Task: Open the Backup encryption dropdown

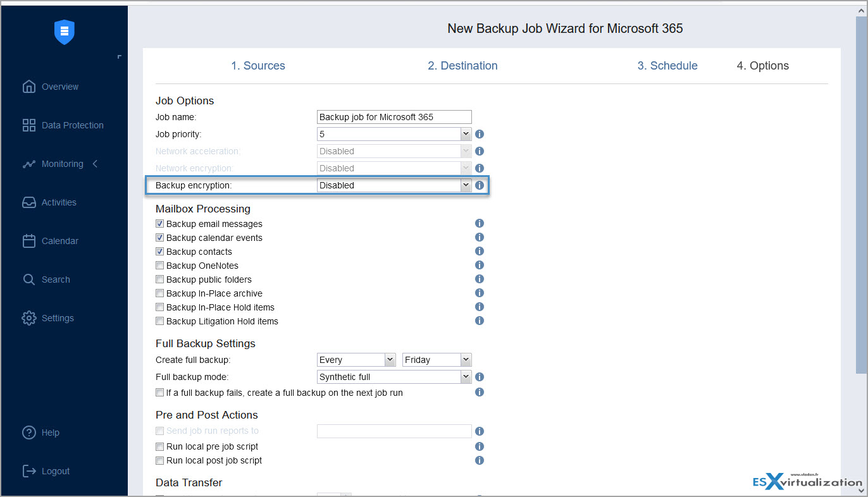Action: click(x=394, y=185)
